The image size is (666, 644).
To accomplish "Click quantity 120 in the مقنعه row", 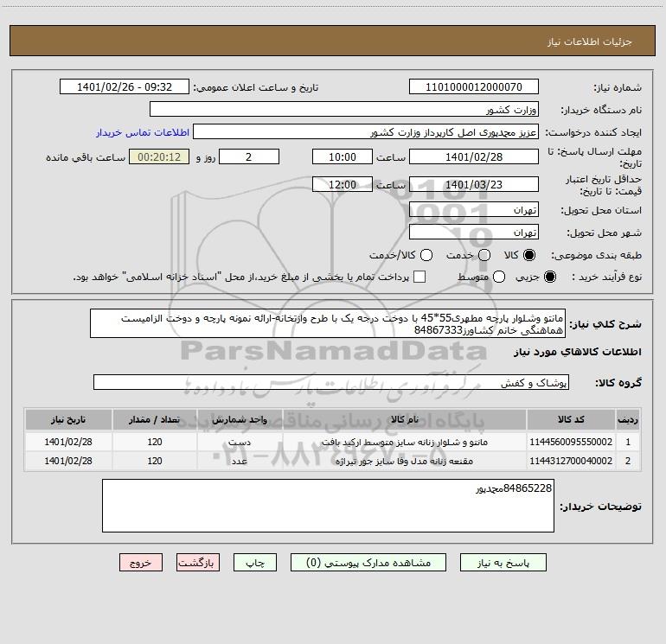I will click(x=155, y=461).
